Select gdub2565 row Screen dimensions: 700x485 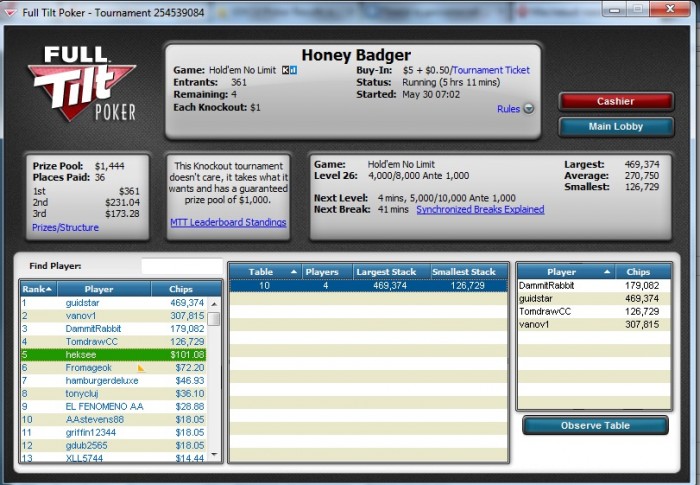[114, 445]
